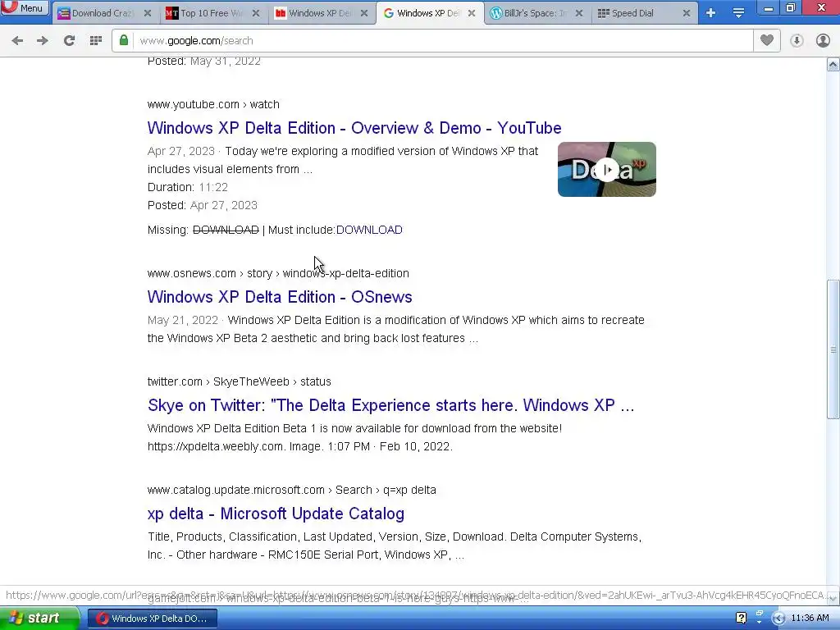Click Posted: Apr 27, 2023 text

coord(203,205)
